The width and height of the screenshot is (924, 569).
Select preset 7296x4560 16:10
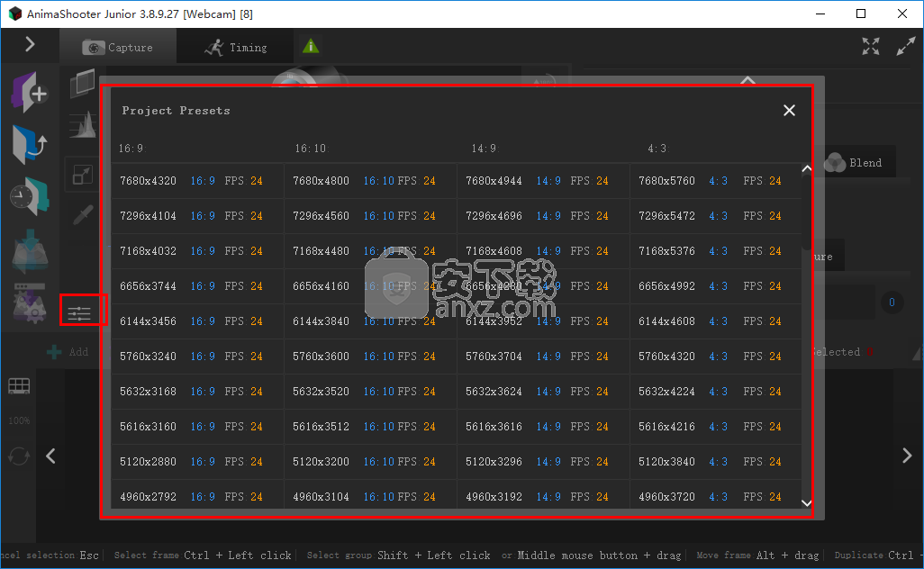point(370,215)
